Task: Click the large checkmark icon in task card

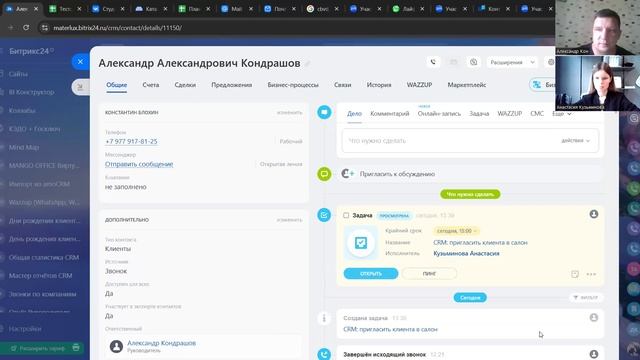Action: pyautogui.click(x=361, y=243)
